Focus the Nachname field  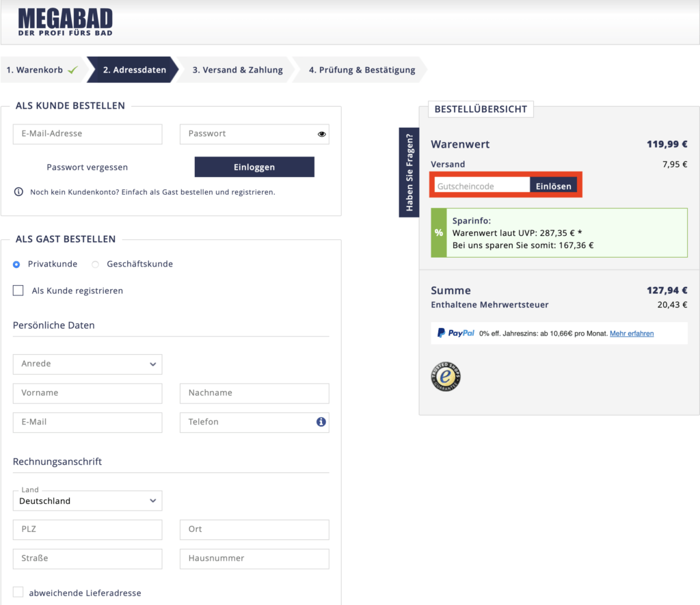pos(254,393)
